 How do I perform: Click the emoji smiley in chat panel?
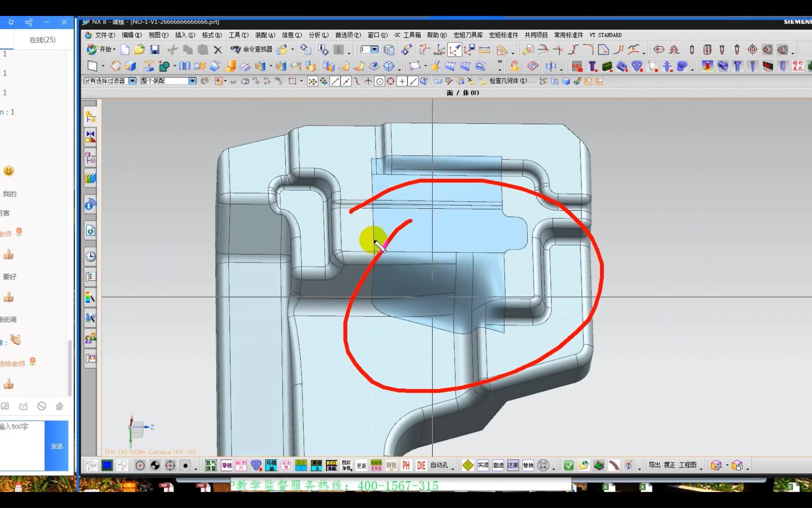coord(8,171)
